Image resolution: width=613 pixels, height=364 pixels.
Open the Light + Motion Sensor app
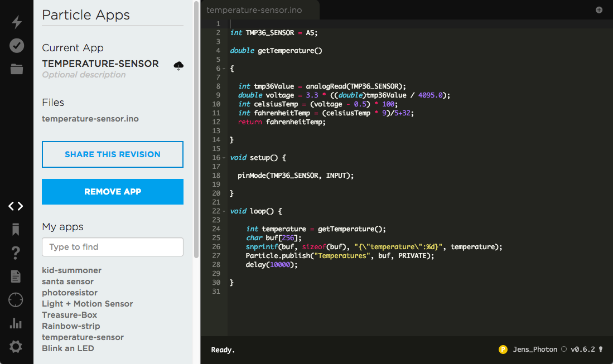coord(87,304)
